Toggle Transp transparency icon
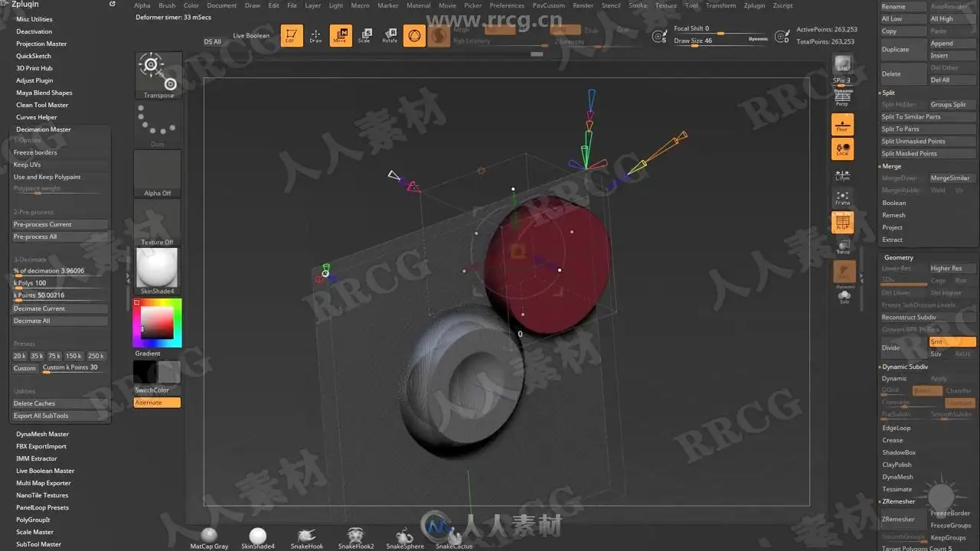 pyautogui.click(x=842, y=247)
